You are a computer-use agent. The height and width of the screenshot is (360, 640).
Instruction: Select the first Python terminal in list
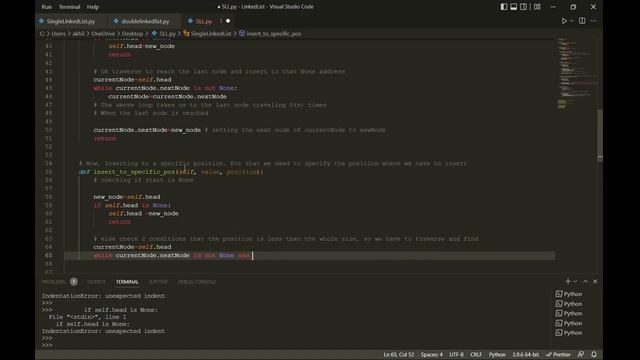(569, 294)
